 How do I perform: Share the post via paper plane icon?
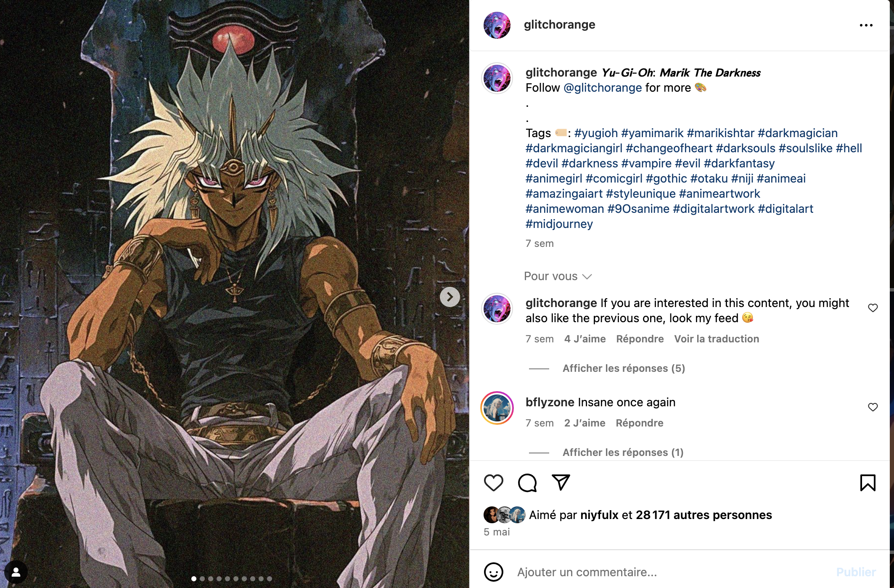[561, 482]
